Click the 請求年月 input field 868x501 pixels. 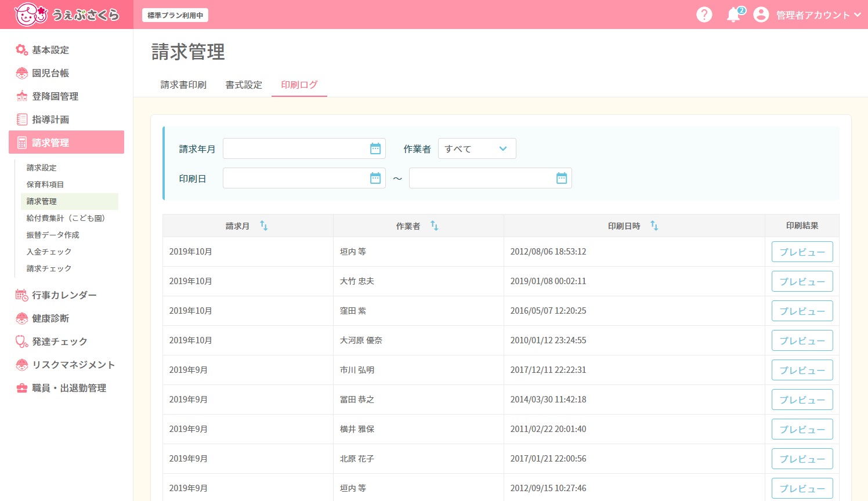point(304,148)
